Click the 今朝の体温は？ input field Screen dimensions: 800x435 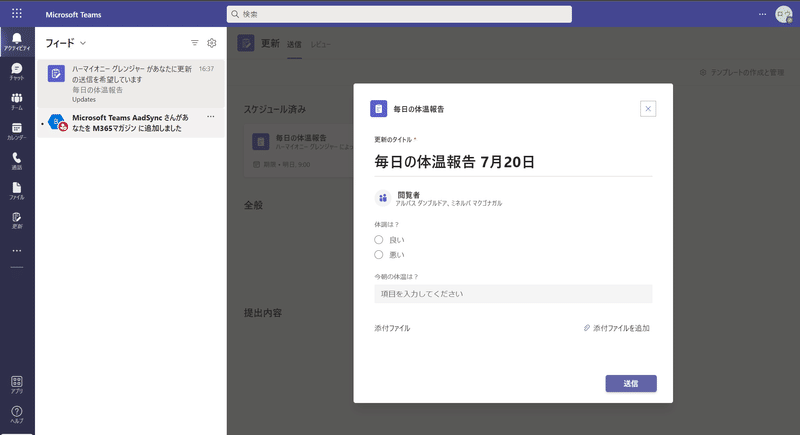pyautogui.click(x=513, y=294)
